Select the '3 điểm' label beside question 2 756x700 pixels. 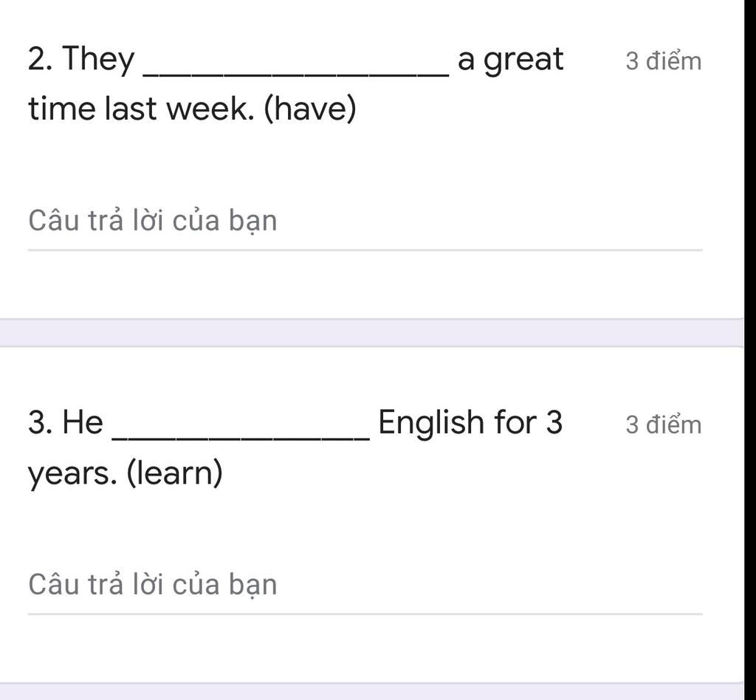click(x=664, y=62)
